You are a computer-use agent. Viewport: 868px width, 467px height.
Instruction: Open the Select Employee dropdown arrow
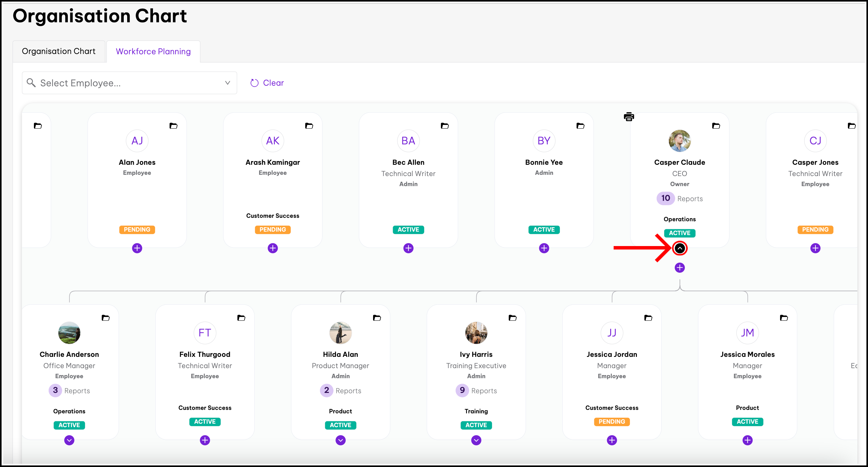coord(227,83)
